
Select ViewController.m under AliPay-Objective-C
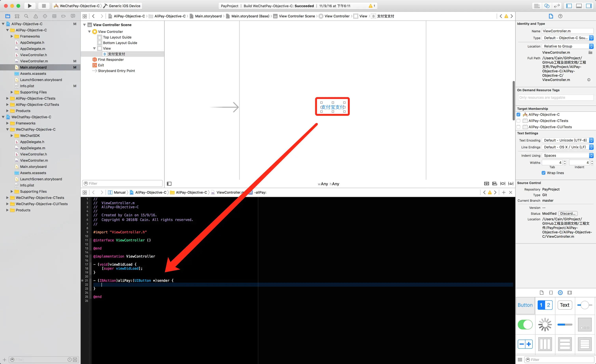pos(34,61)
